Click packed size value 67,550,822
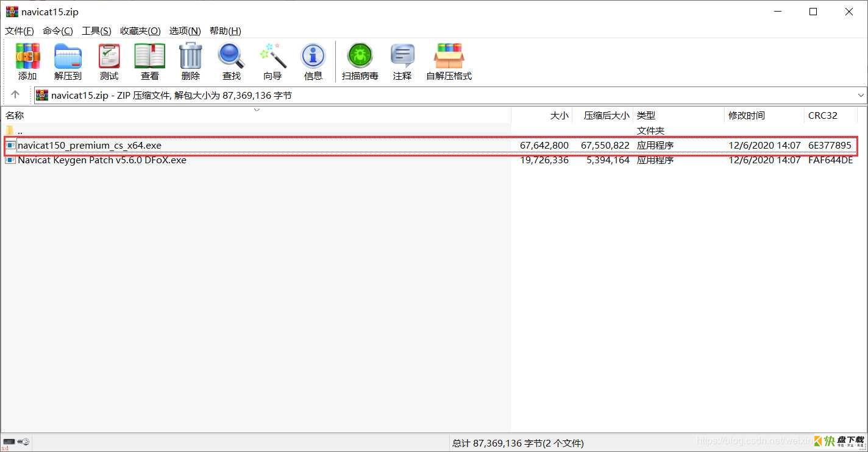This screenshot has width=868, height=452. click(605, 146)
